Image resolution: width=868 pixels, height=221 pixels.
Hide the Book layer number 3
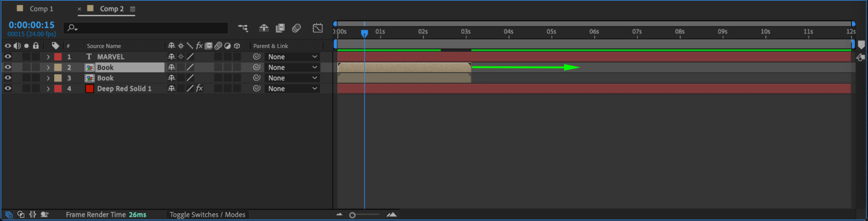click(8, 78)
